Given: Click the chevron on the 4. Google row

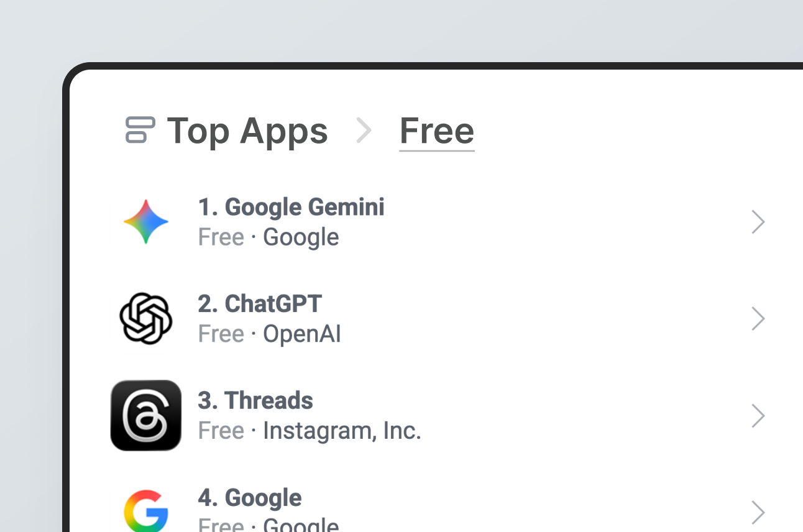Looking at the screenshot, I should [x=758, y=512].
